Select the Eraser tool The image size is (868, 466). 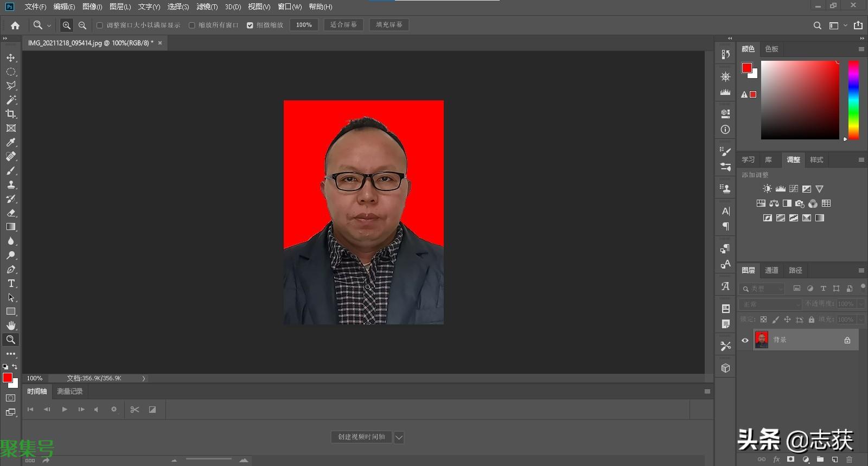[x=11, y=213]
